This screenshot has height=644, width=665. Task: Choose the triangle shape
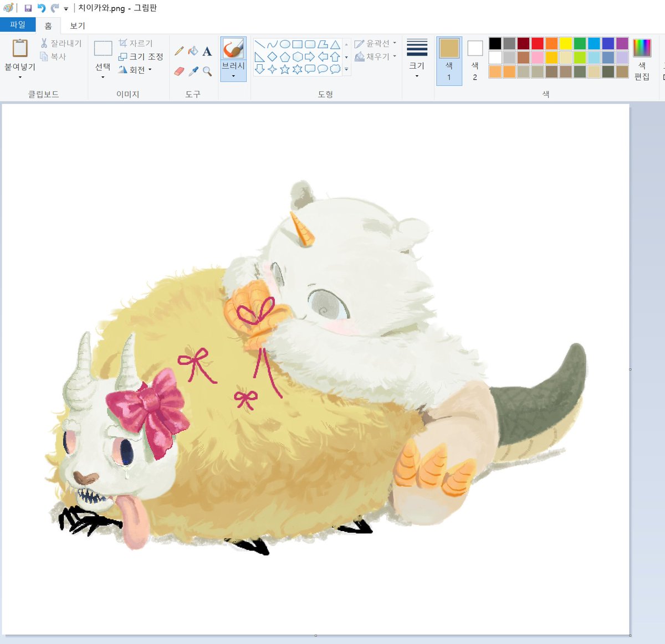pos(335,44)
